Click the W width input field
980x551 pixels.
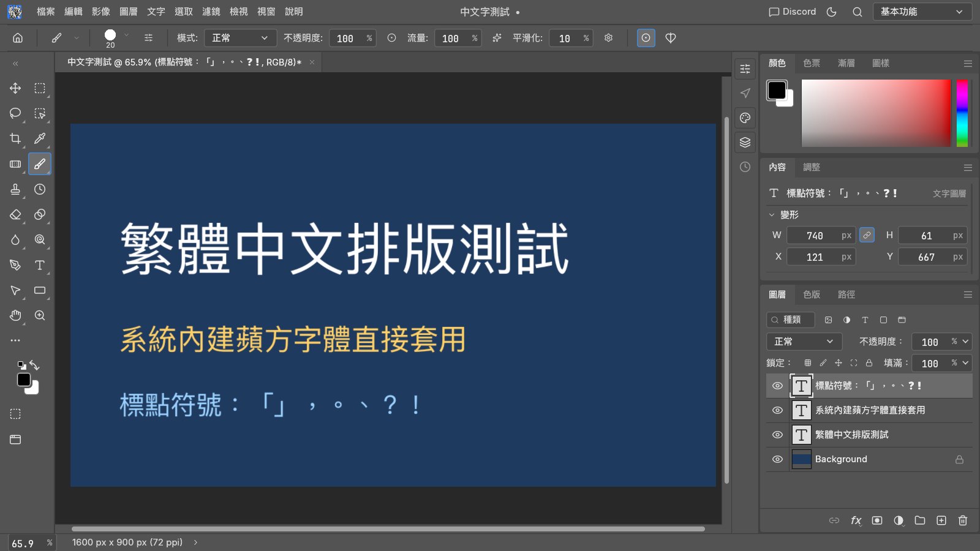[821, 235]
